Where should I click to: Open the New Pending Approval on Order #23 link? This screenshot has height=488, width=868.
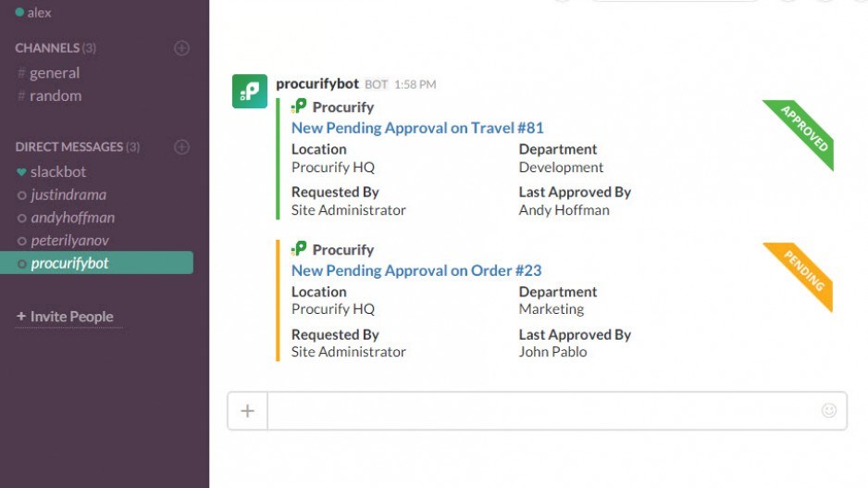(x=416, y=270)
